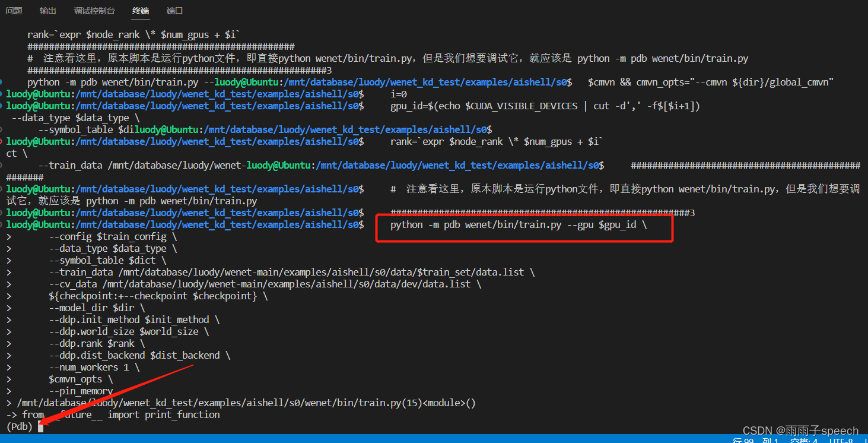Open the 终端 tab
This screenshot has height=443, width=868.
(141, 11)
